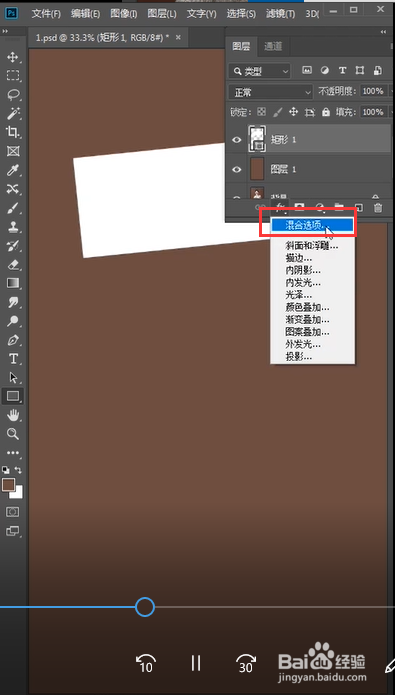Click the trash icon to delete layer
The height and width of the screenshot is (695, 395).
[x=378, y=207]
